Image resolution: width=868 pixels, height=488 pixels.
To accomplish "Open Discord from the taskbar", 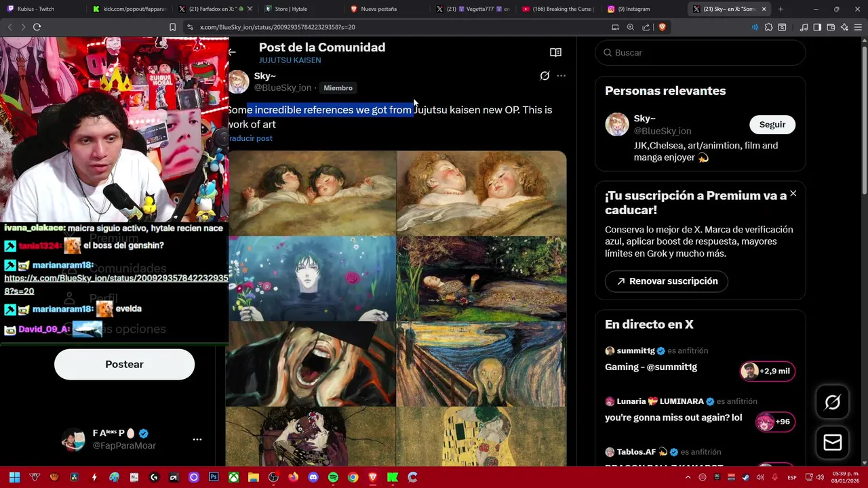I will (x=313, y=477).
